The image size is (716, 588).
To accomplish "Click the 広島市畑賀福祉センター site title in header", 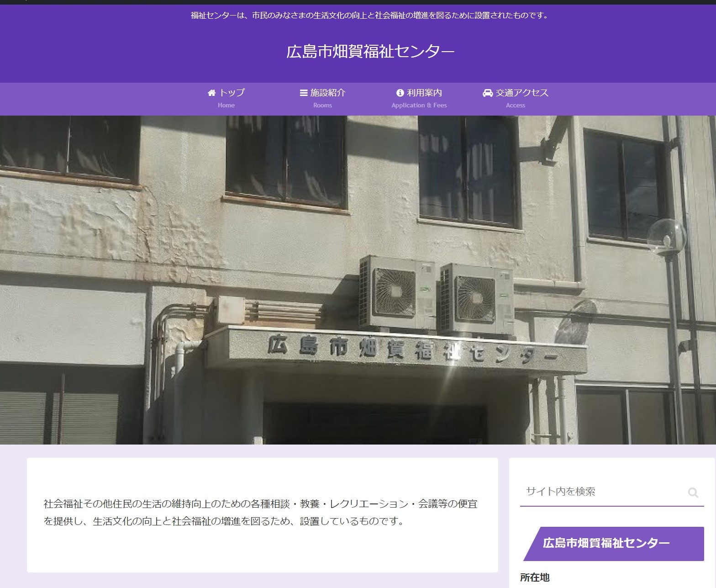I will (370, 52).
